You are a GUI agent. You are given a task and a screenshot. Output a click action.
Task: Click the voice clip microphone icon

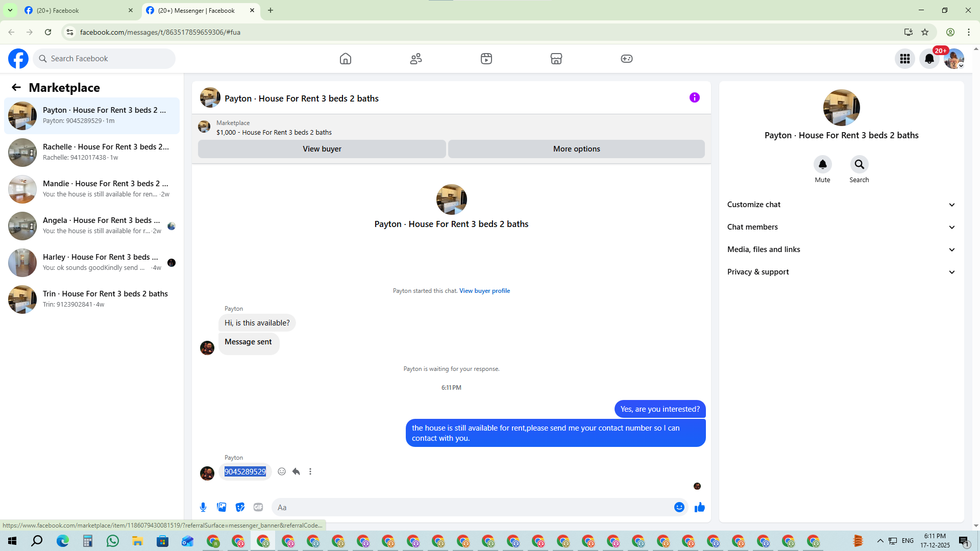[x=203, y=507]
